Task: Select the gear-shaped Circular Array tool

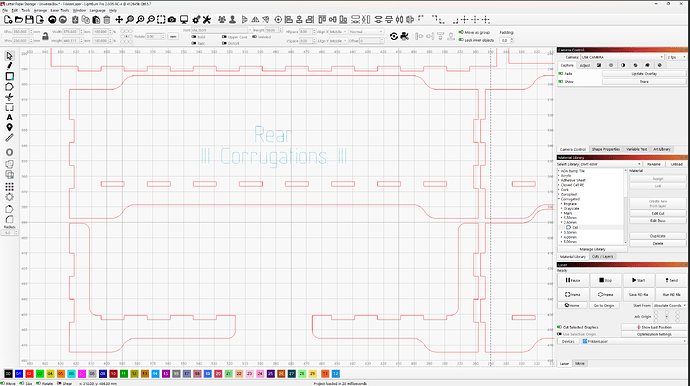Action: (x=9, y=197)
